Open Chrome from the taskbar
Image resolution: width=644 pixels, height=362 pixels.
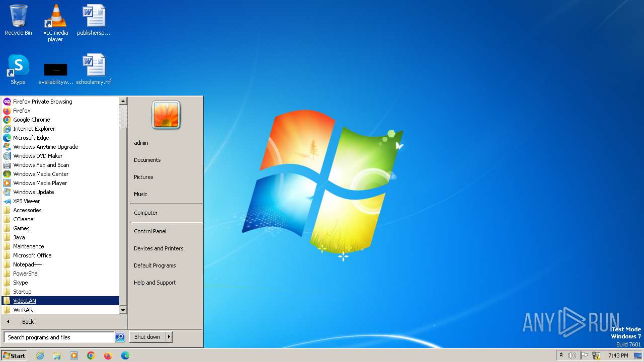(91, 355)
